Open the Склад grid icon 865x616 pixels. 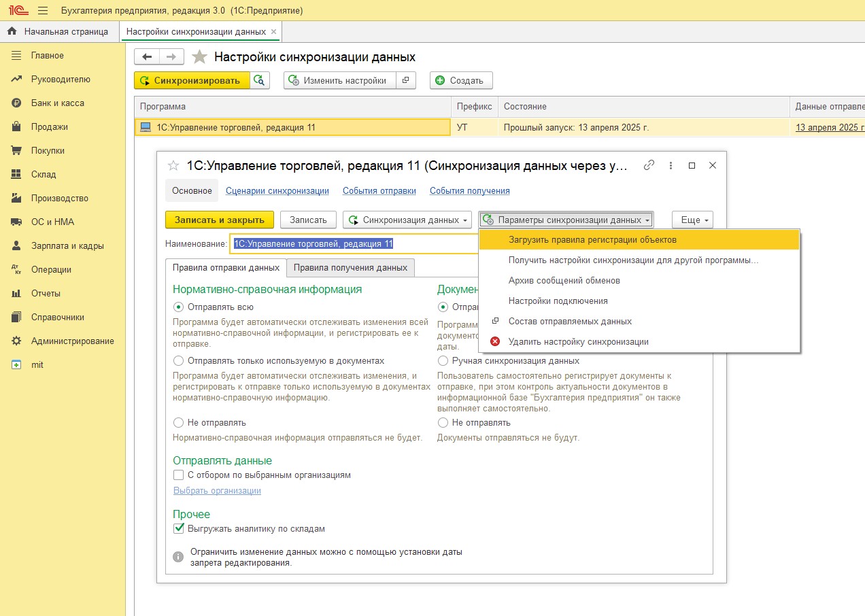[16, 174]
